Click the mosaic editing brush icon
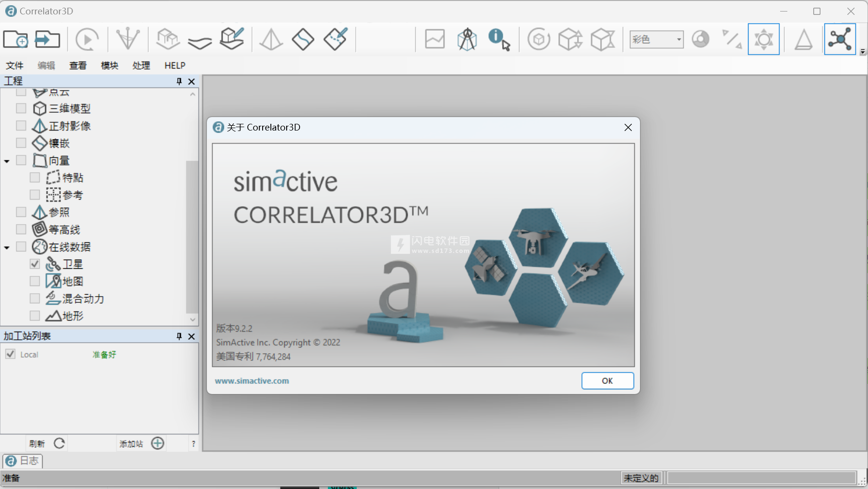 point(336,39)
